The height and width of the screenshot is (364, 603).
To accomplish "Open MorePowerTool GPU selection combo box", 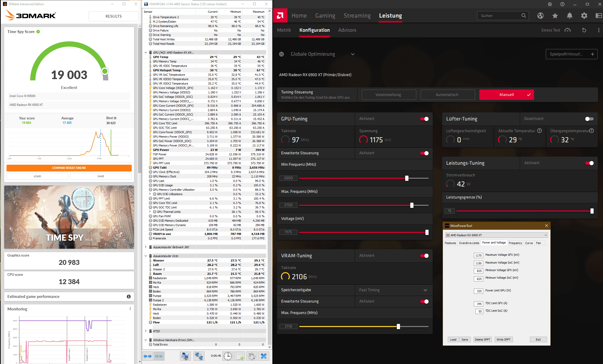I will [497, 235].
